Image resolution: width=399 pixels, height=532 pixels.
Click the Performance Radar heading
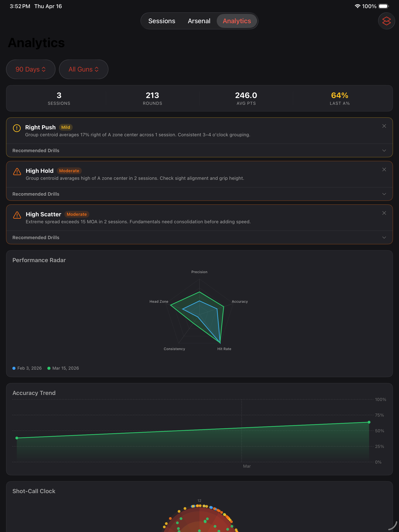39,260
